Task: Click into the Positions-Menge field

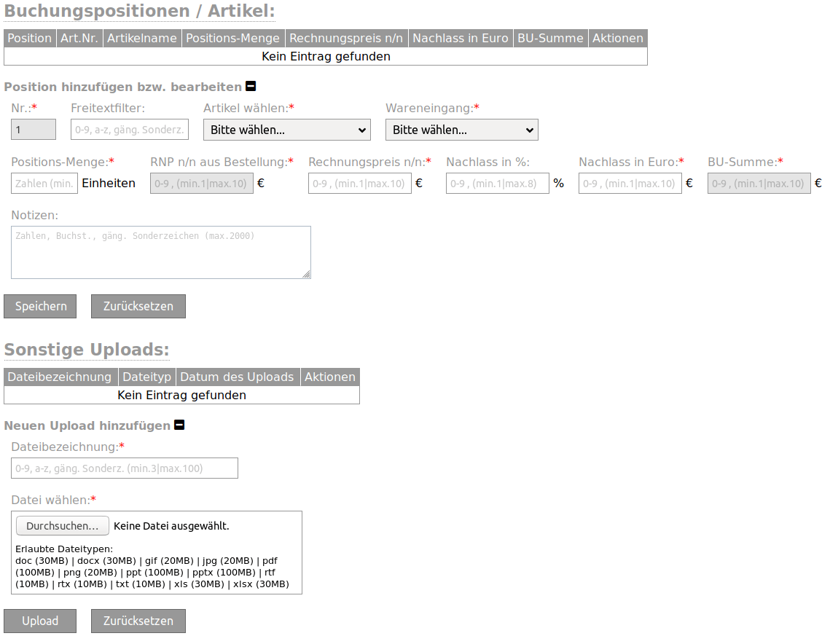Action: click(x=44, y=184)
